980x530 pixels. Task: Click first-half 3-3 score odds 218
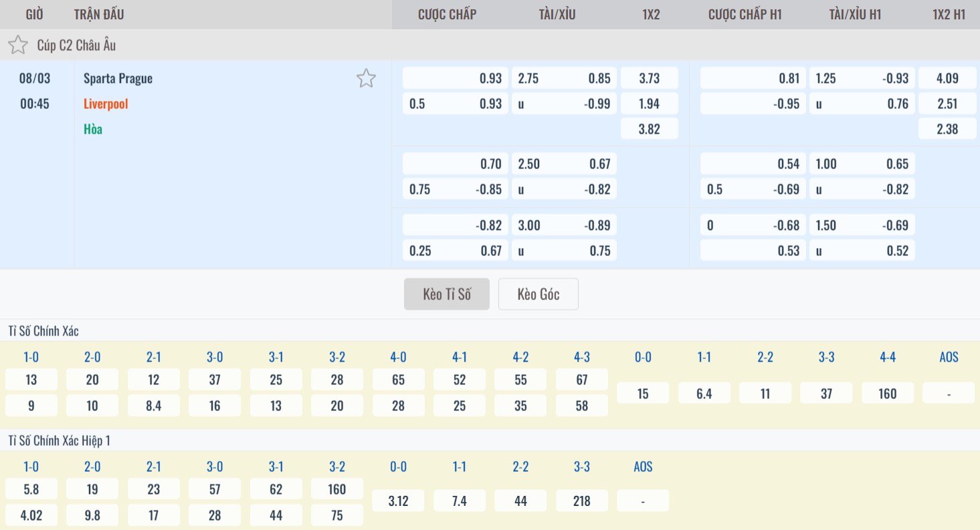(581, 501)
